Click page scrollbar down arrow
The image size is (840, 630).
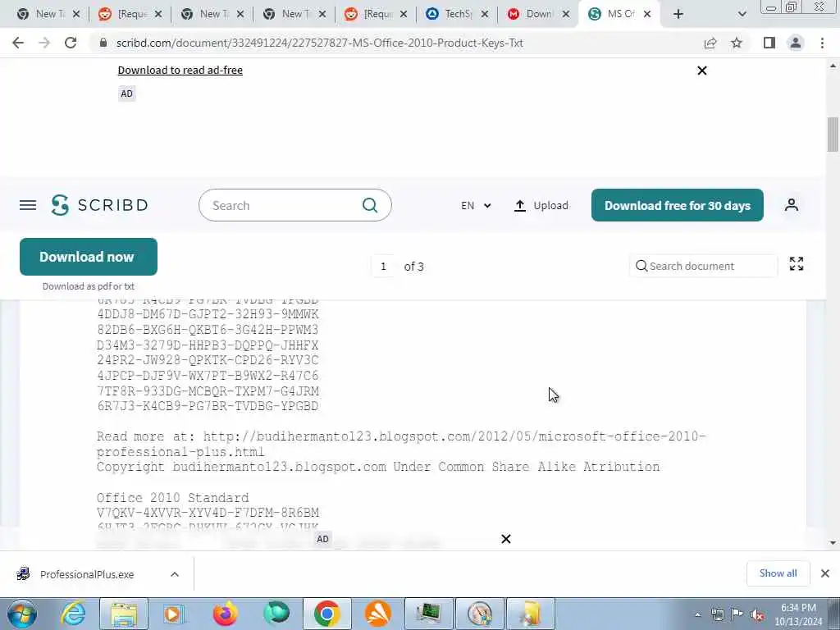pyautogui.click(x=833, y=543)
